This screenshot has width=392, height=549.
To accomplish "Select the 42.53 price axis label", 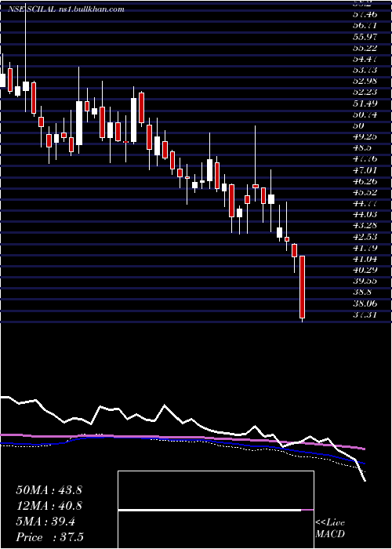I will point(366,237).
